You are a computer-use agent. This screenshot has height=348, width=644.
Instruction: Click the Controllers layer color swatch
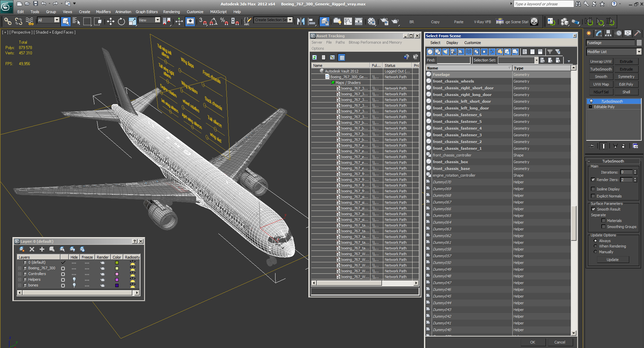117,274
